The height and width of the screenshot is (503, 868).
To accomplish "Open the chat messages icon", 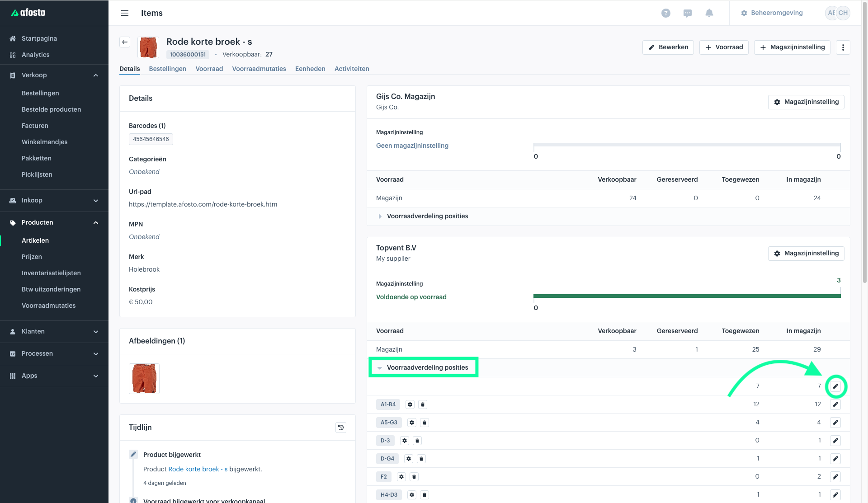I will click(x=687, y=13).
